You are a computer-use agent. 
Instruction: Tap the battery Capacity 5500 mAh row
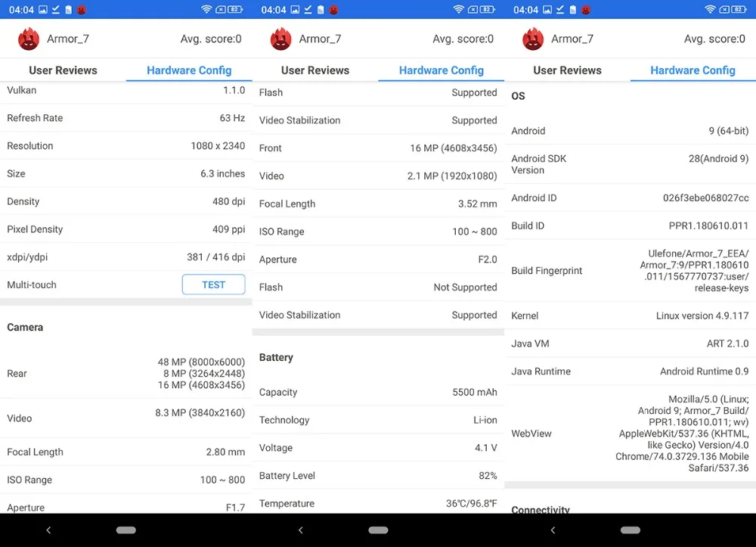coord(378,392)
